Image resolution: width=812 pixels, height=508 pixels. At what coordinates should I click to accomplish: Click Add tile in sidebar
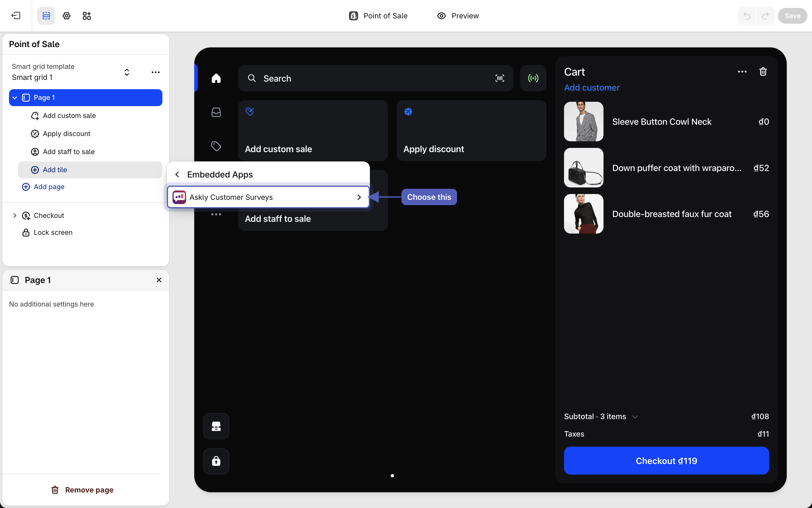90,170
